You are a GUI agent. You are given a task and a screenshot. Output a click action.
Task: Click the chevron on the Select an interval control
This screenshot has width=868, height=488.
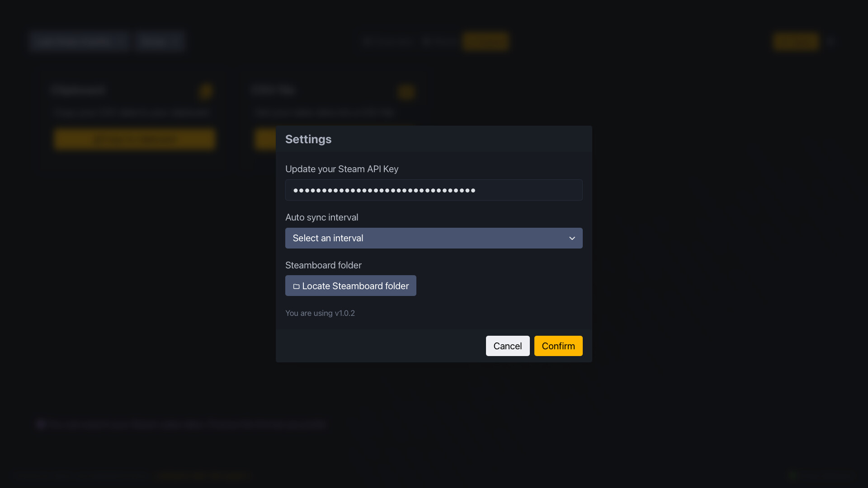[x=571, y=238]
